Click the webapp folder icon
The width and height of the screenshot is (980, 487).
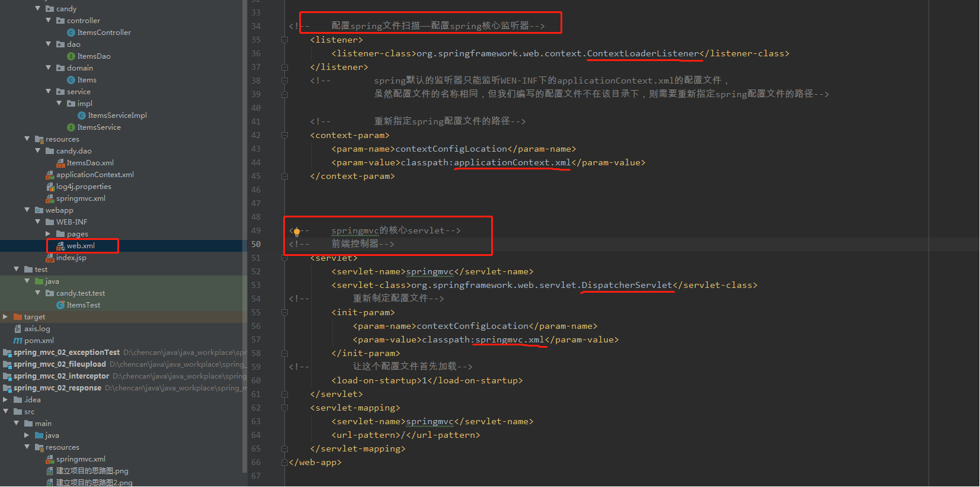click(39, 210)
